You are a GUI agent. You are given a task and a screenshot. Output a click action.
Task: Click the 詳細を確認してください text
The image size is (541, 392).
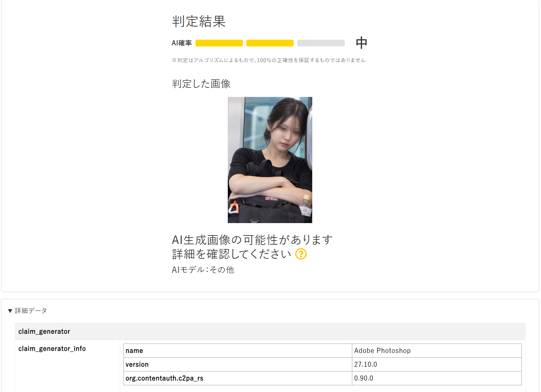231,254
